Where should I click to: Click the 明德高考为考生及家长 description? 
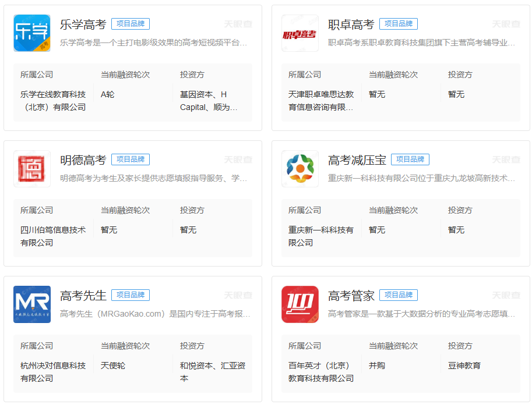point(154,178)
